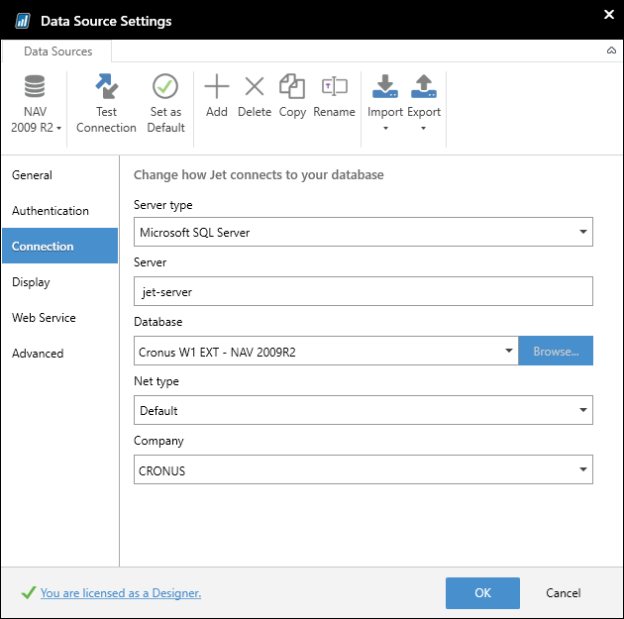Screen dimensions: 624x619
Task: Confirm settings with OK
Action: pos(482,593)
